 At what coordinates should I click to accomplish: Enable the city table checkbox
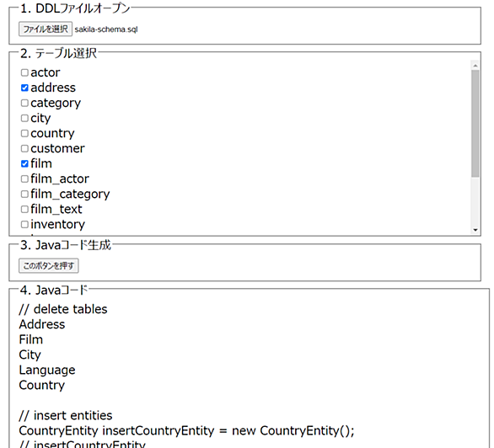(x=24, y=118)
